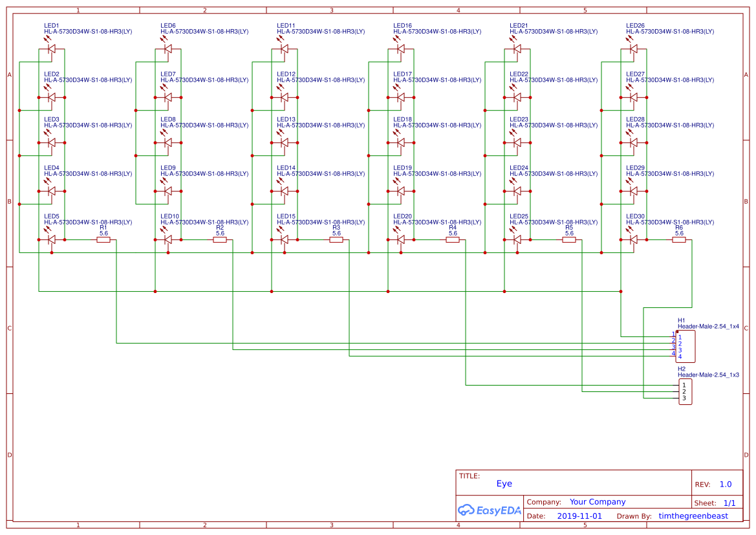The height and width of the screenshot is (535, 756).
Task: Select the Date 2019-11-01 field
Action: (x=581, y=516)
